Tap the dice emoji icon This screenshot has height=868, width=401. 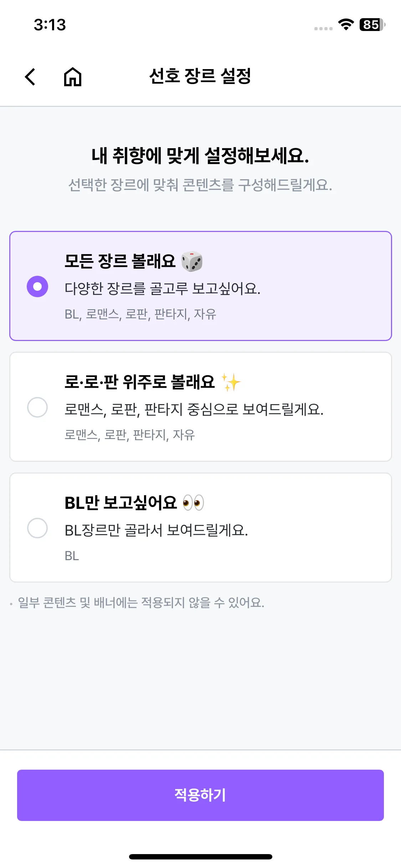pos(192,261)
